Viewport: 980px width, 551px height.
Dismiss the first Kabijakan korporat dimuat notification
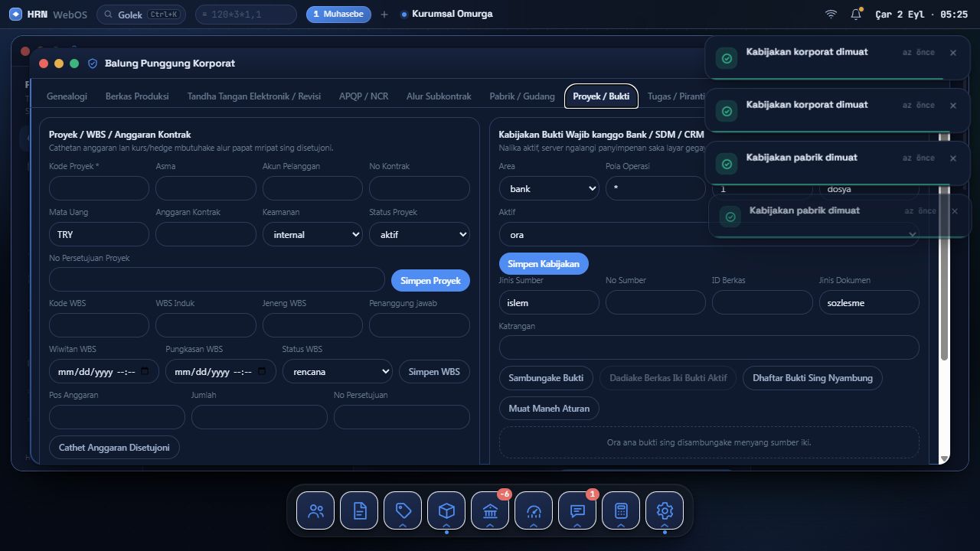coord(953,53)
